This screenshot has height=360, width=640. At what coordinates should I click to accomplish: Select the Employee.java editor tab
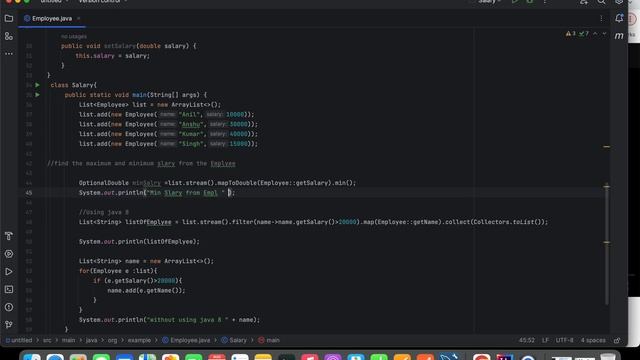click(52, 18)
